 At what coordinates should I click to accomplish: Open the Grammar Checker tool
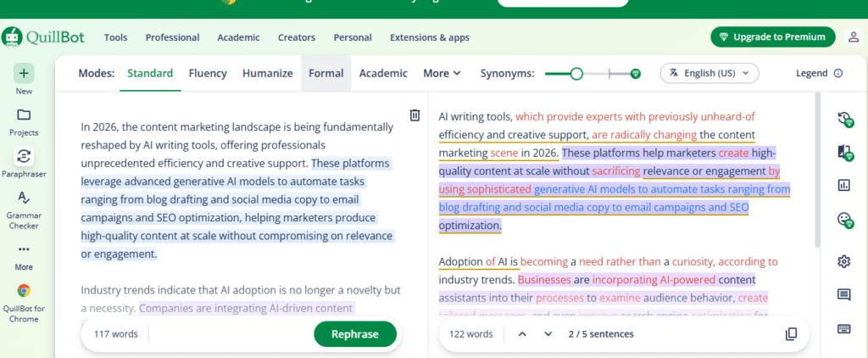(24, 210)
